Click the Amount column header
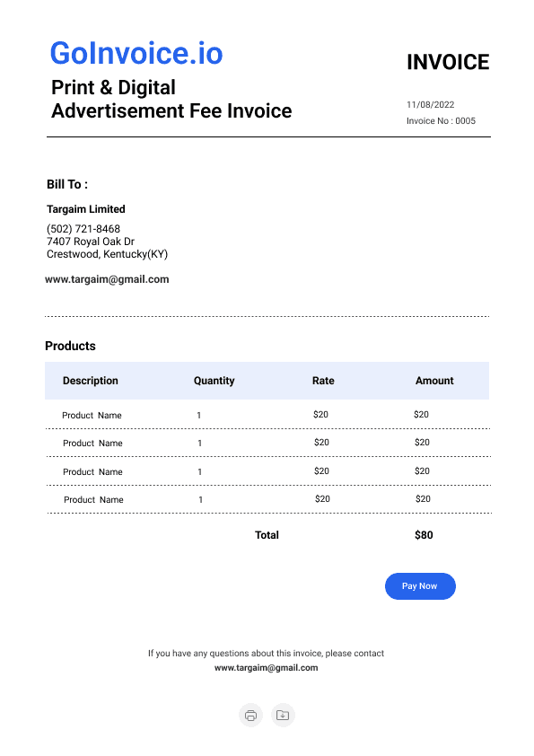The width and height of the screenshot is (534, 756). 434,381
